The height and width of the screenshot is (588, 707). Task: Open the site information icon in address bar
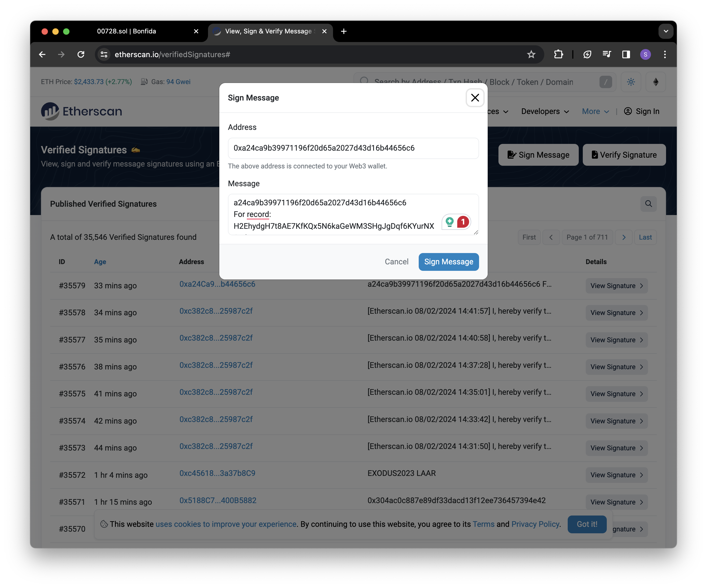tap(104, 54)
